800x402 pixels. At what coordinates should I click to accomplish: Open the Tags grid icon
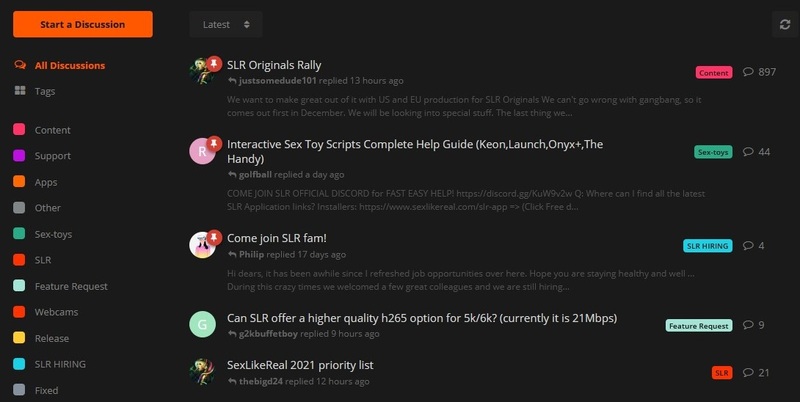click(20, 91)
